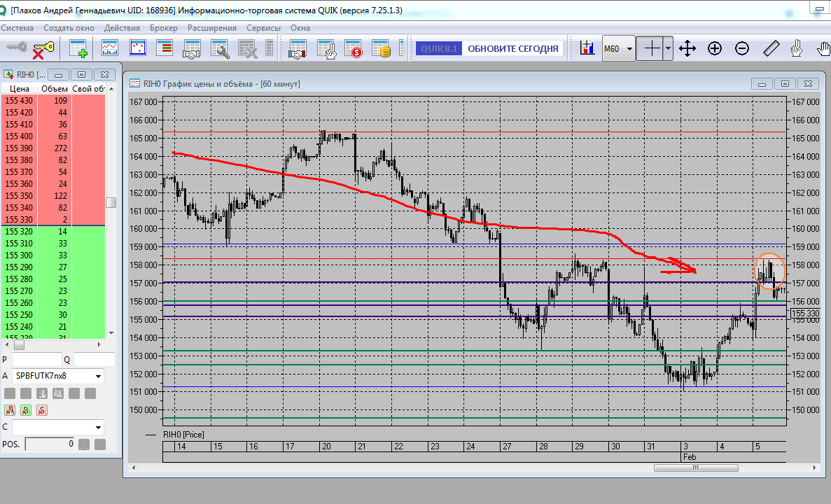Open the Расширения menu
The width and height of the screenshot is (831, 504).
click(211, 28)
